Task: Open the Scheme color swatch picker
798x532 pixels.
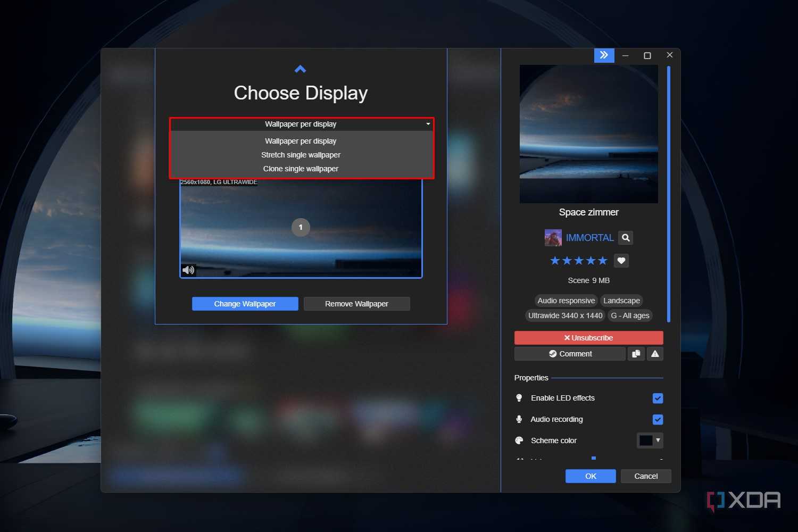Action: 650,440
